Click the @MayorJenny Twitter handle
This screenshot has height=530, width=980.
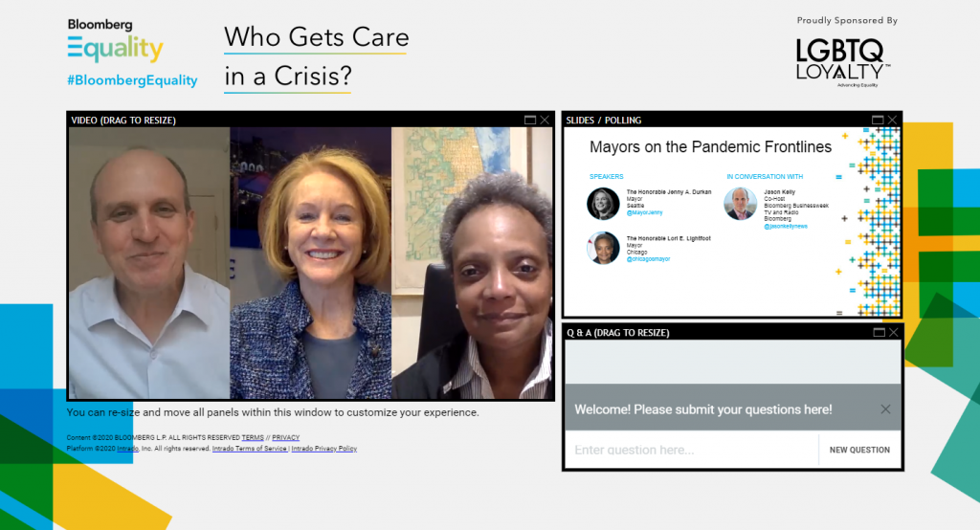click(644, 212)
